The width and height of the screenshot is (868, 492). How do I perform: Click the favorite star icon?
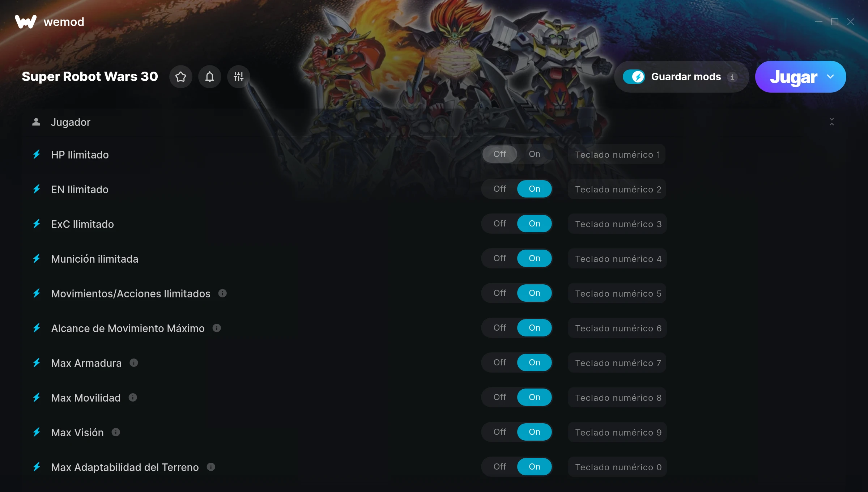[x=181, y=77]
